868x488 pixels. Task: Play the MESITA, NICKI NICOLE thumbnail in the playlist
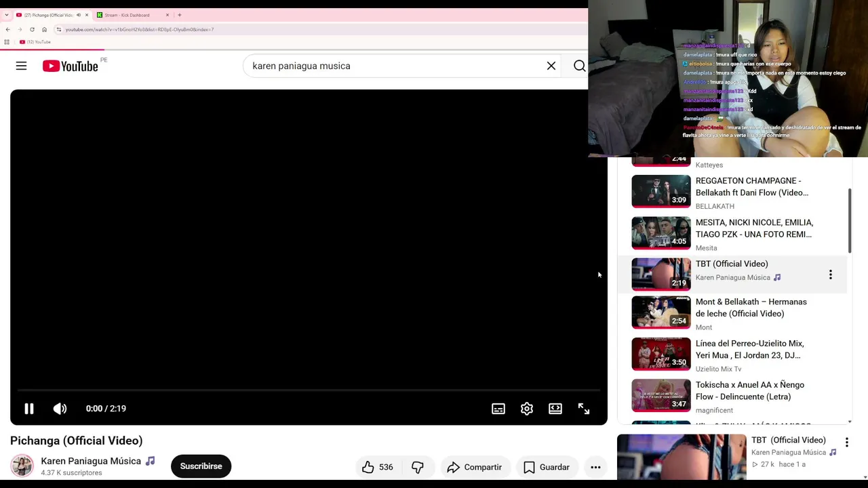pos(661,233)
